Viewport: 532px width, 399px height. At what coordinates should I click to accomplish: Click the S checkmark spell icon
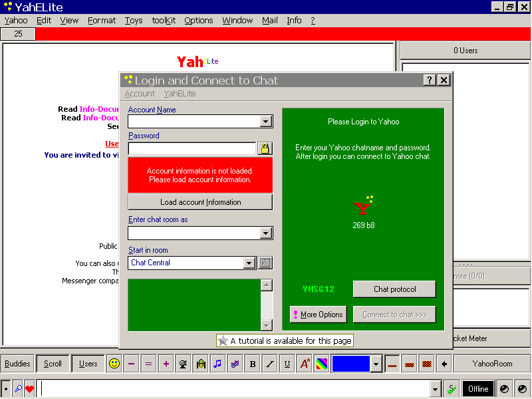click(452, 389)
